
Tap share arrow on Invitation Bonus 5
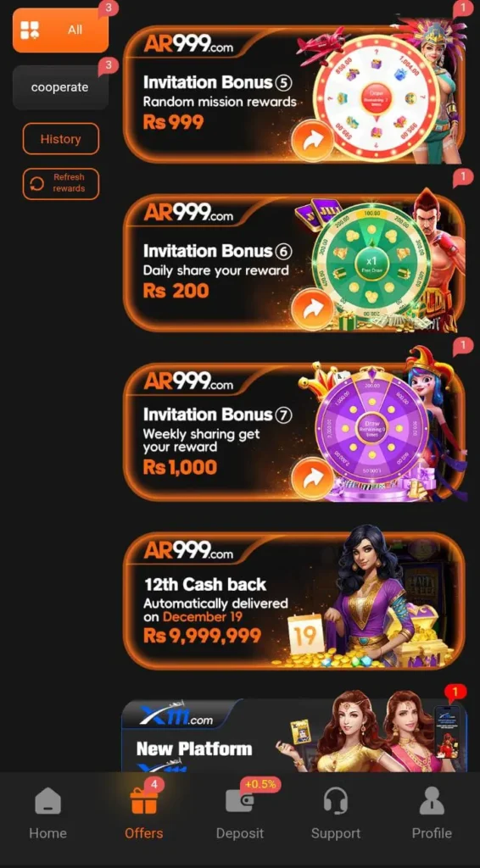tap(313, 141)
